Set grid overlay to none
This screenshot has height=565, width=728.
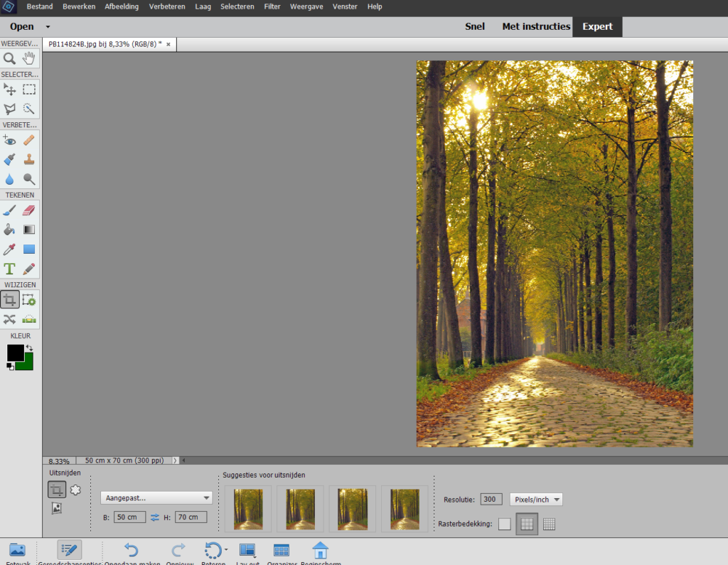pos(504,524)
